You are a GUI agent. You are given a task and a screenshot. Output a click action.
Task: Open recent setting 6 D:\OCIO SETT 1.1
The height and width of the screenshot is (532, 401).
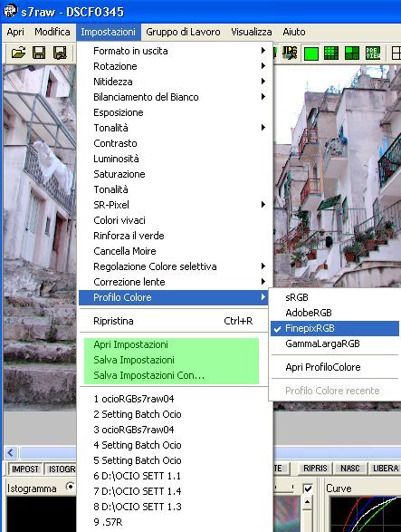point(175,476)
